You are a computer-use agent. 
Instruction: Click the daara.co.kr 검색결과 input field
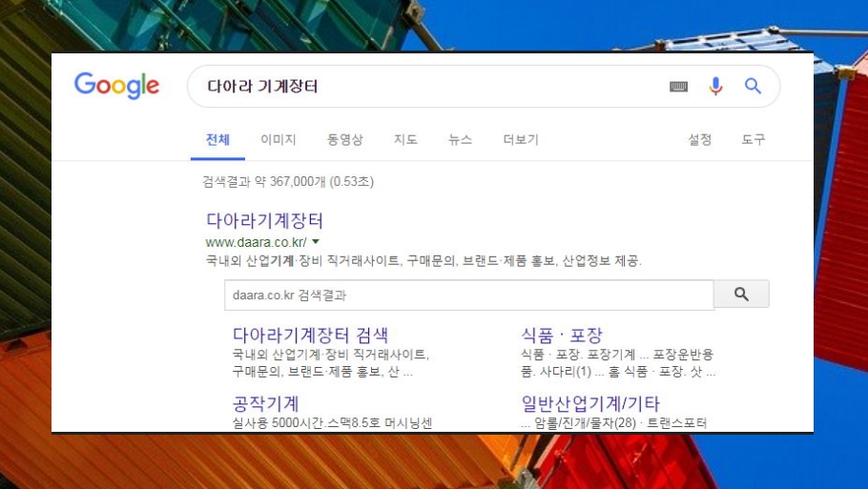(x=469, y=295)
